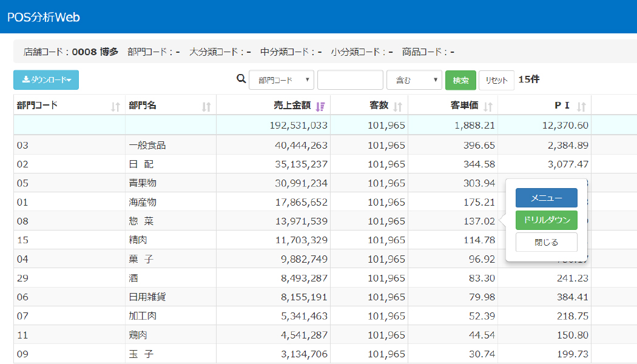This screenshot has width=637, height=364.
Task: Click sort icon in 部門名 column
Action: pyautogui.click(x=206, y=107)
